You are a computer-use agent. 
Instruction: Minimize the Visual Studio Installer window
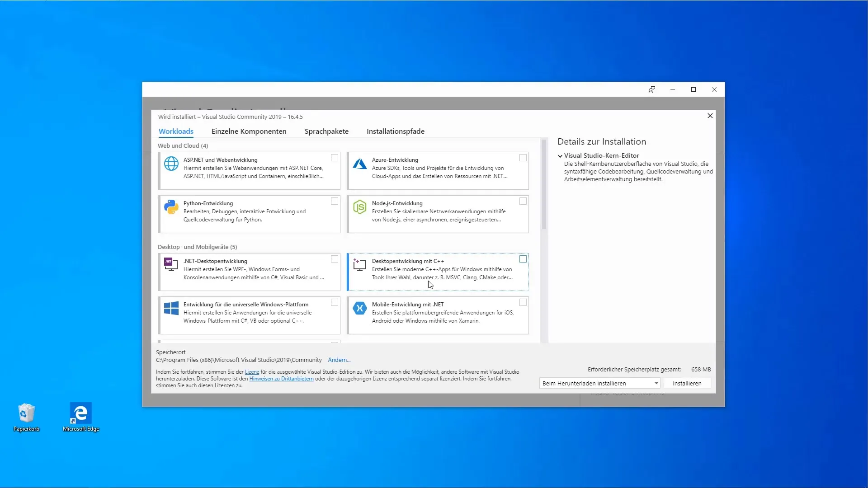pos(673,89)
